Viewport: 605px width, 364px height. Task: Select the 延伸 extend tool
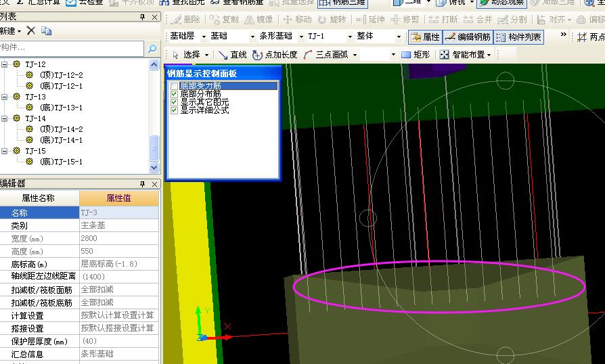pos(370,19)
